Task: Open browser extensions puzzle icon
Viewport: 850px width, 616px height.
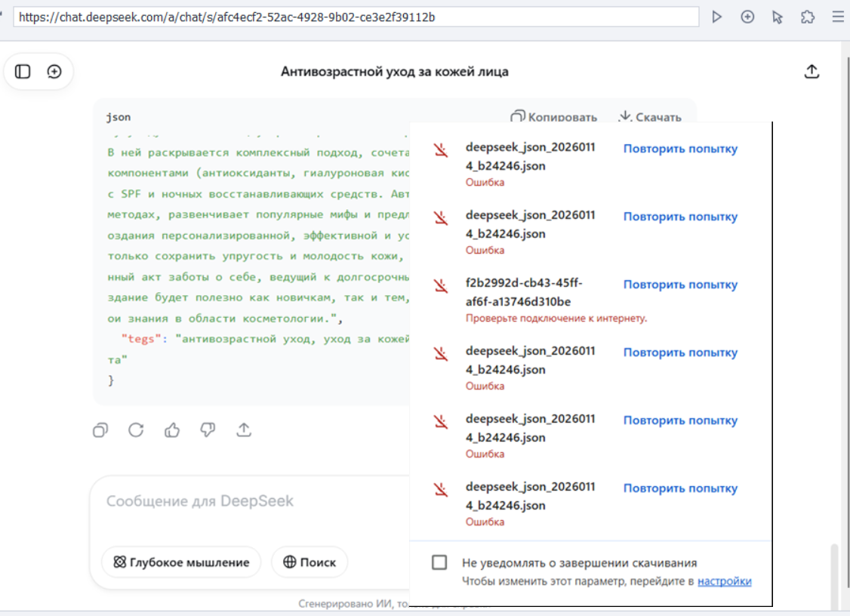Action: click(808, 17)
